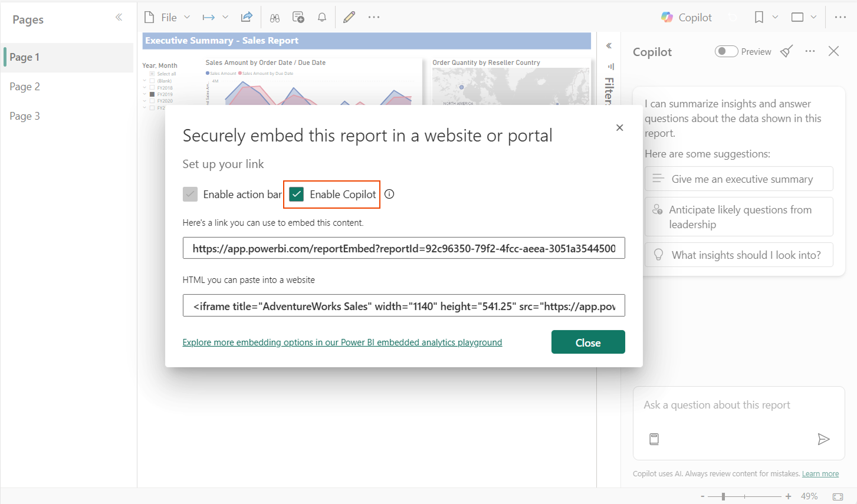Expand the FY2018 slicer row chevron
The width and height of the screenshot is (857, 504).
(145, 87)
